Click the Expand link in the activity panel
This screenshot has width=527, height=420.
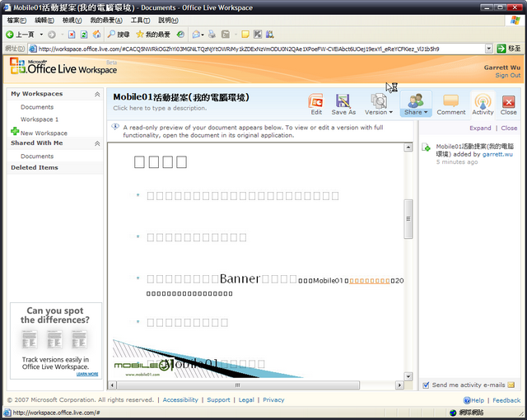point(480,128)
